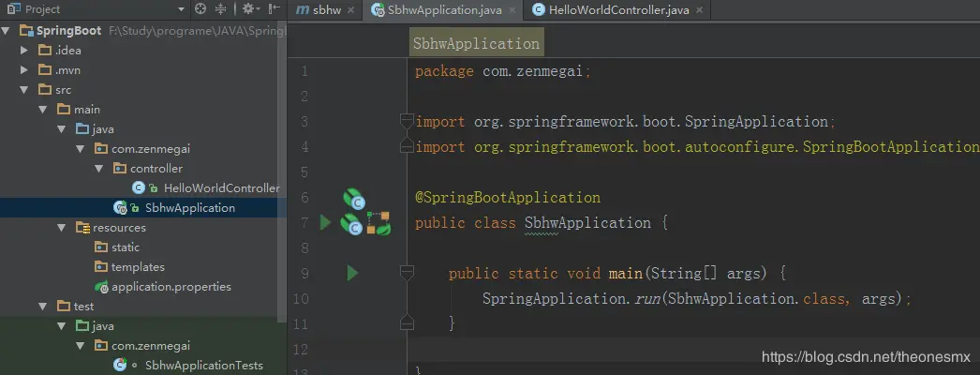Select SbhwApplication in the project tree
Image resolution: width=980 pixels, height=375 pixels.
tap(190, 207)
